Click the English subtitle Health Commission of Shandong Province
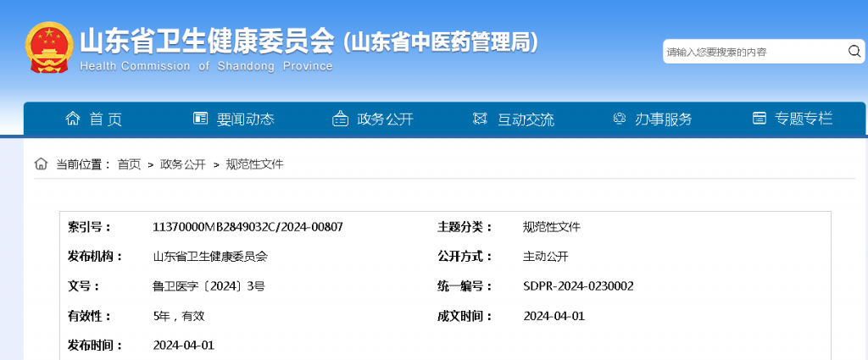 (x=207, y=66)
